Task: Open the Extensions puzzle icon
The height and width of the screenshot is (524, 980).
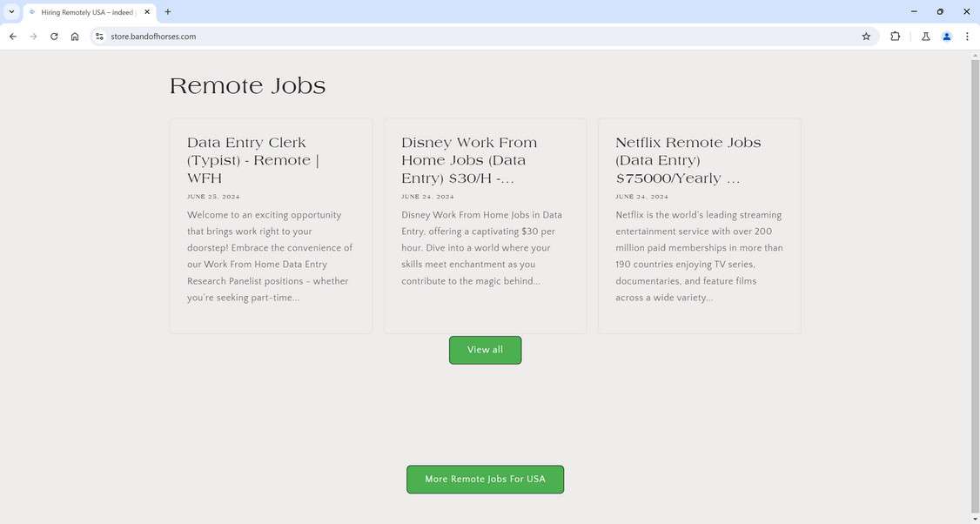Action: pos(895,37)
